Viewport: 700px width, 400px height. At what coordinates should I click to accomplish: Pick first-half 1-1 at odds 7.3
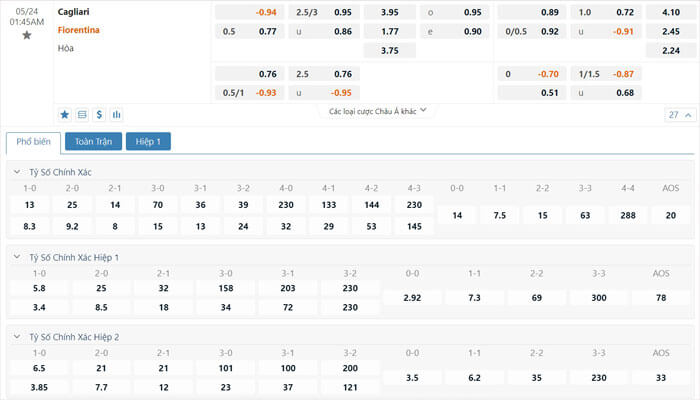(x=474, y=298)
